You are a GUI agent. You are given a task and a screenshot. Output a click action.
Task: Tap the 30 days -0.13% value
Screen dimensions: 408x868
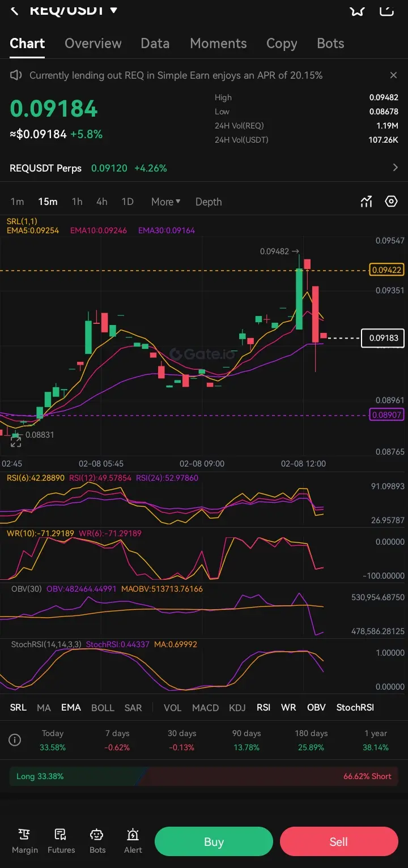point(182,747)
